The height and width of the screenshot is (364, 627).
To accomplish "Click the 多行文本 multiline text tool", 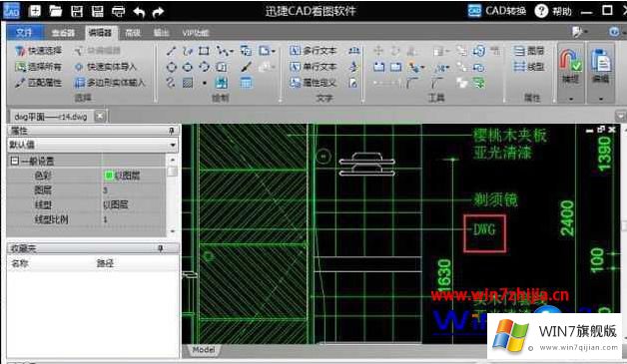I will point(313,51).
